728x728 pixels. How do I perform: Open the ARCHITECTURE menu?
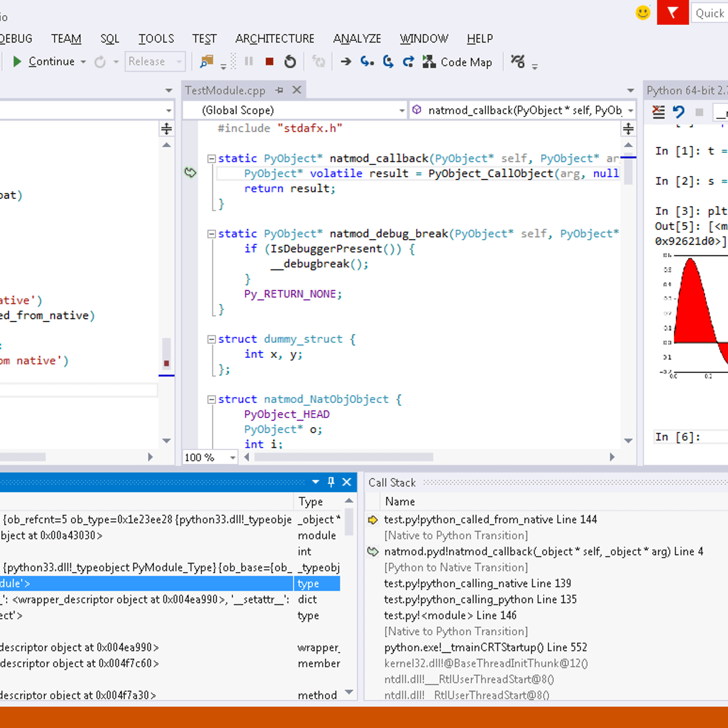(274, 38)
